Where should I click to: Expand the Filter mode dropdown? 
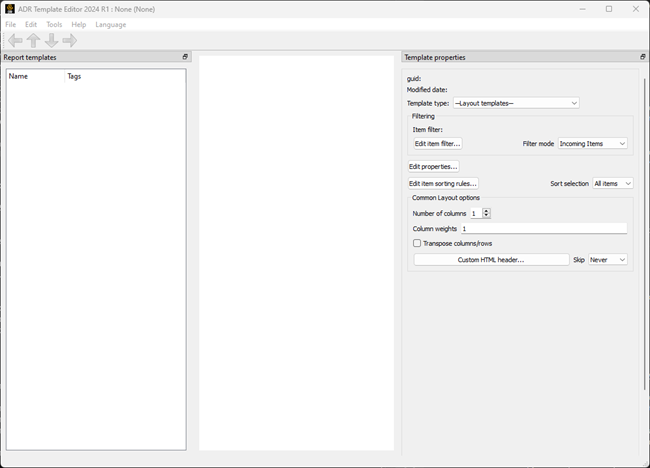tap(592, 144)
